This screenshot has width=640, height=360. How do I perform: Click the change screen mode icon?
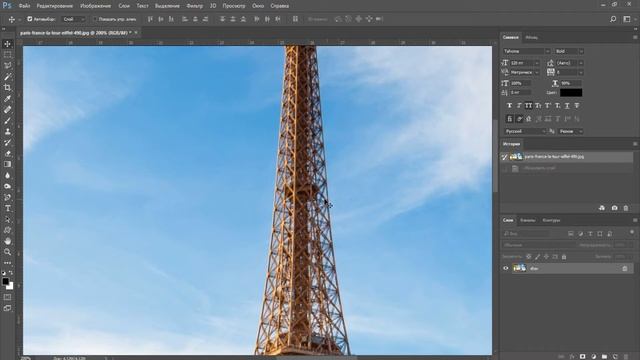point(7,309)
